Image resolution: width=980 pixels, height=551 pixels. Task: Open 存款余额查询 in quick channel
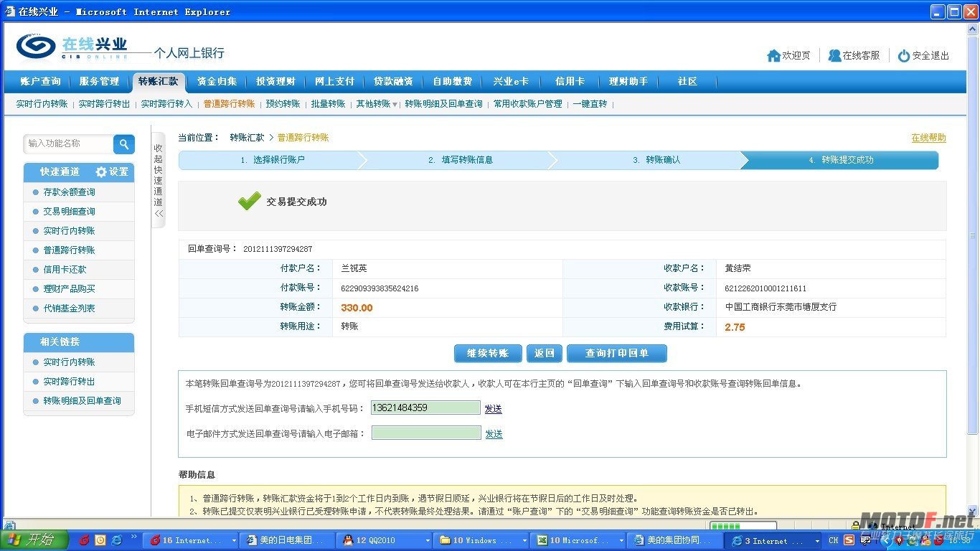(69, 192)
